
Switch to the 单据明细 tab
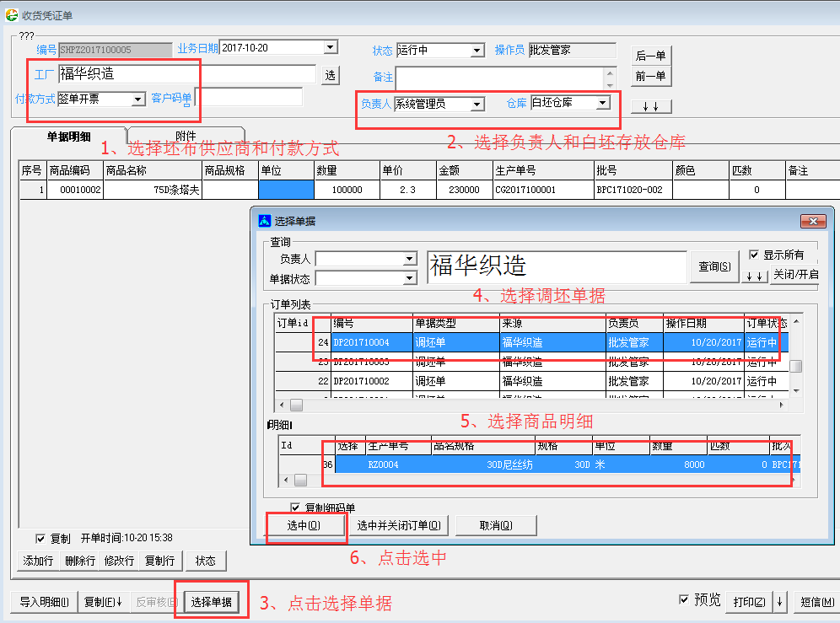(x=68, y=136)
